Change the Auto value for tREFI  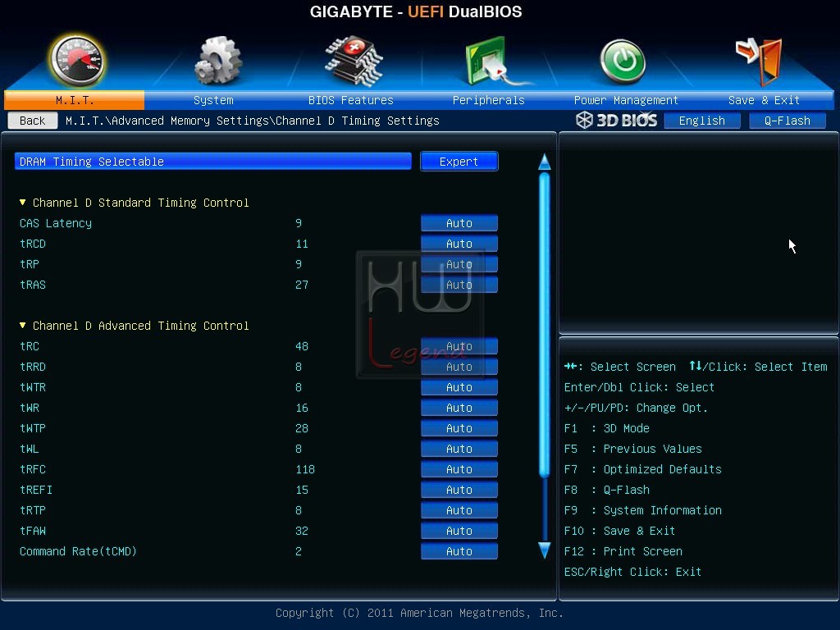459,490
